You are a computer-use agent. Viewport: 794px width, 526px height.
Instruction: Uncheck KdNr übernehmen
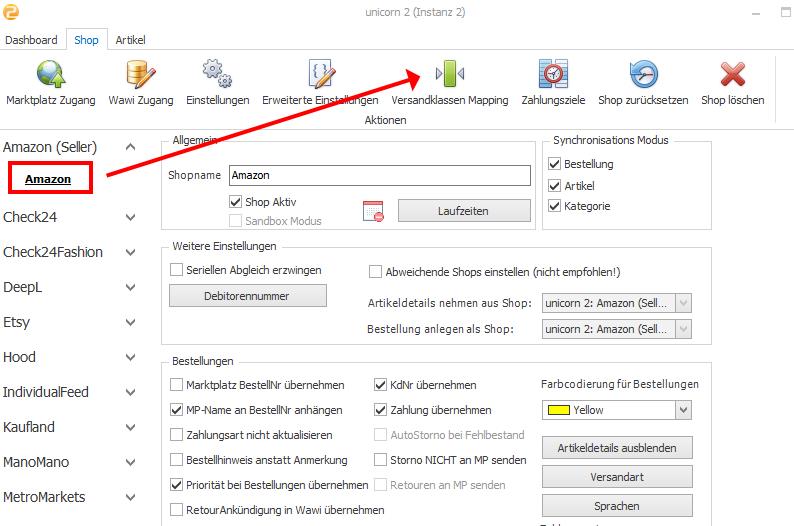click(x=380, y=385)
